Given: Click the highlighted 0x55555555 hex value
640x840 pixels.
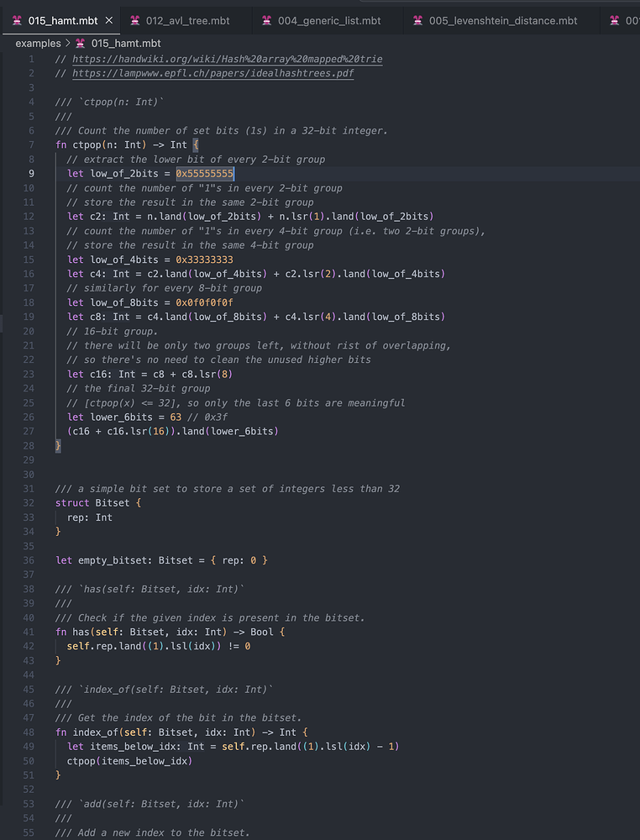Looking at the screenshot, I should (204, 173).
